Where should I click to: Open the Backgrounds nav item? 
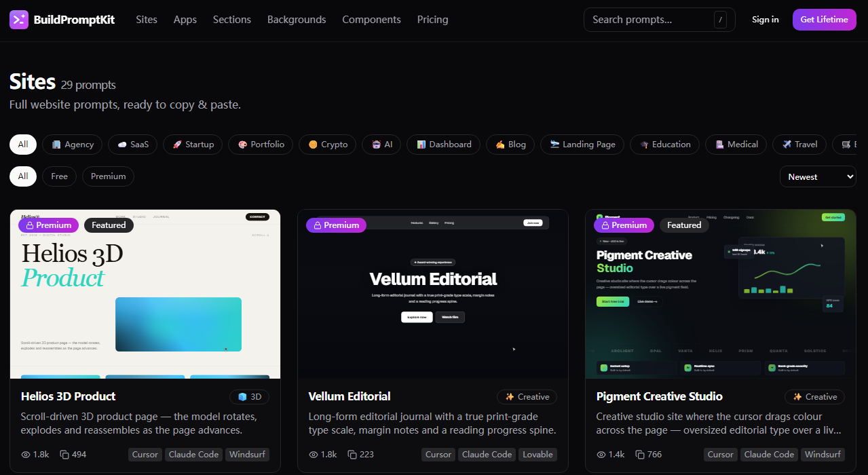[297, 20]
